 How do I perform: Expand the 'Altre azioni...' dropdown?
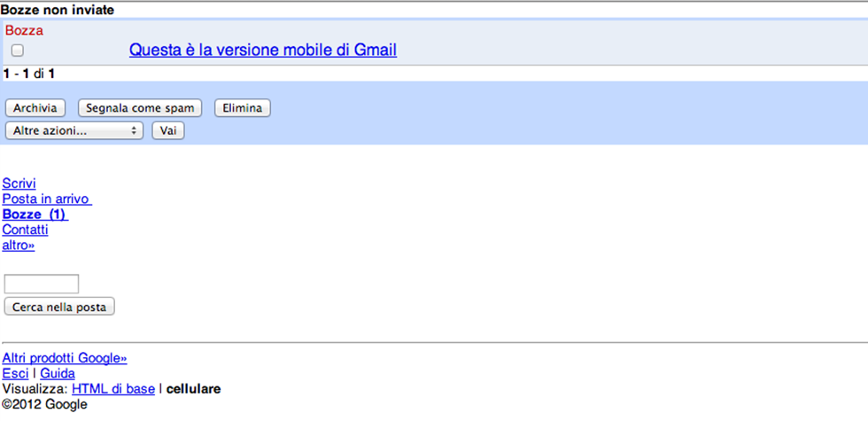click(x=74, y=130)
